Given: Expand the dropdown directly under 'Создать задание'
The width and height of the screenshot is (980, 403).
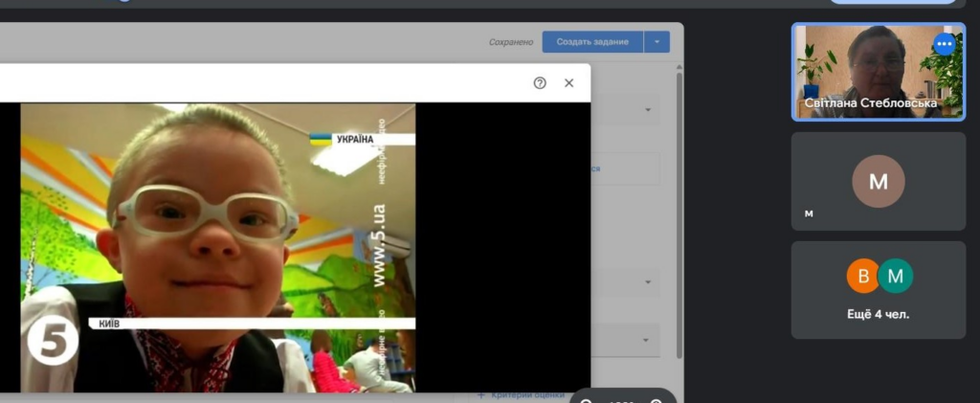Looking at the screenshot, I should pyautogui.click(x=648, y=110).
